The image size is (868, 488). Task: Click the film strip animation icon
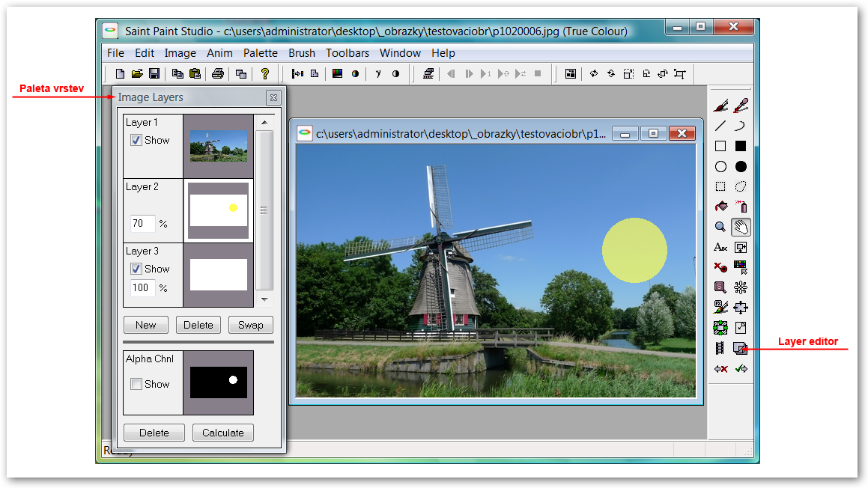720,348
